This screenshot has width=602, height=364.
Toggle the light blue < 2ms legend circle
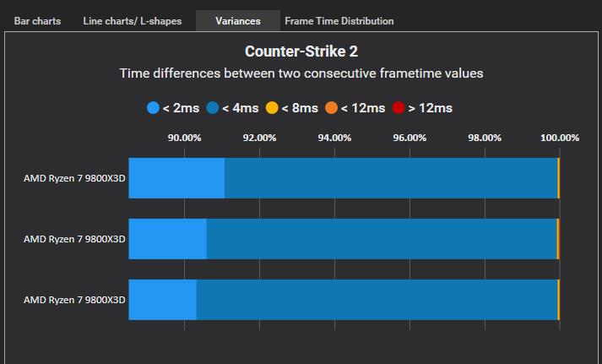click(153, 108)
